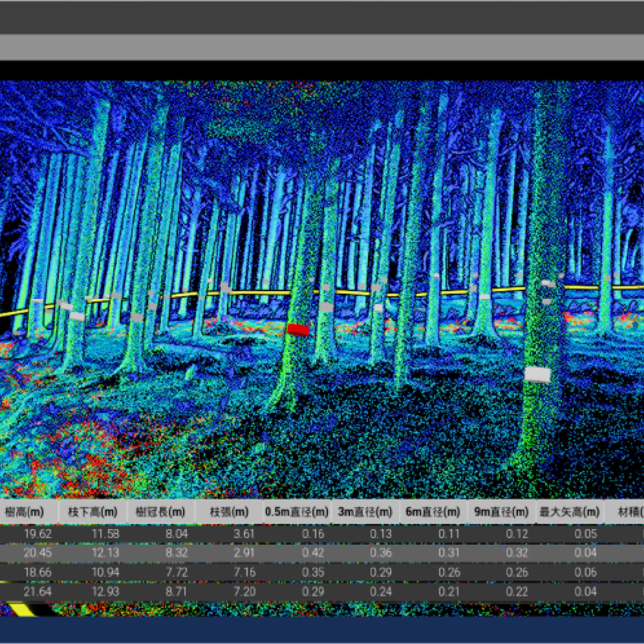Click the red marker on the center tree trunk
644x644 pixels.
tap(298, 330)
